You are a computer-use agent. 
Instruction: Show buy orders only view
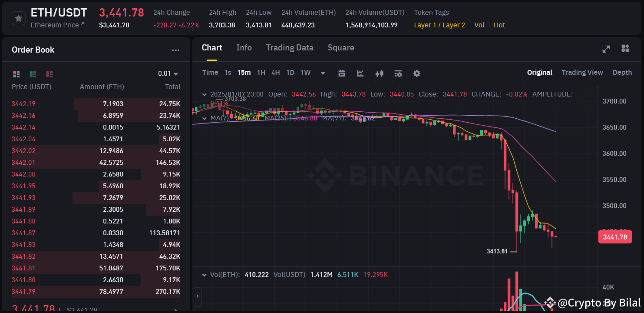(x=33, y=74)
